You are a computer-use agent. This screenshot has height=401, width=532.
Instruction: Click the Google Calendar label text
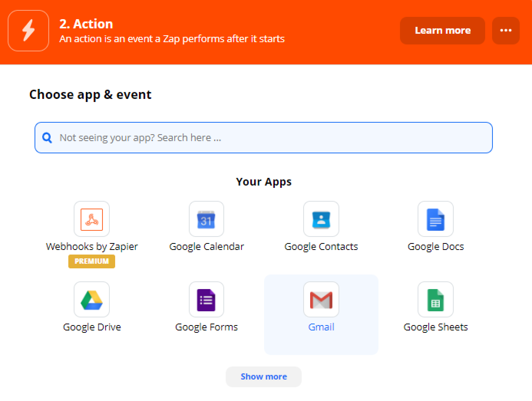(207, 247)
